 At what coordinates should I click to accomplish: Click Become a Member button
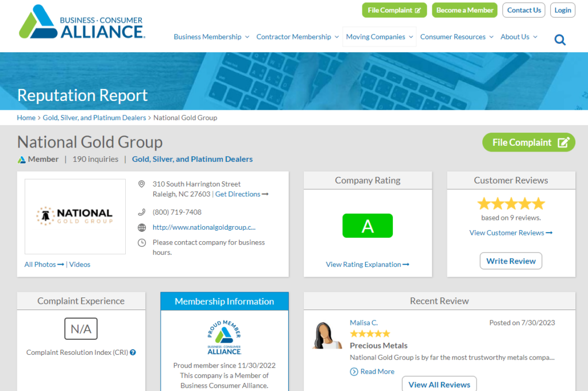[x=465, y=10]
